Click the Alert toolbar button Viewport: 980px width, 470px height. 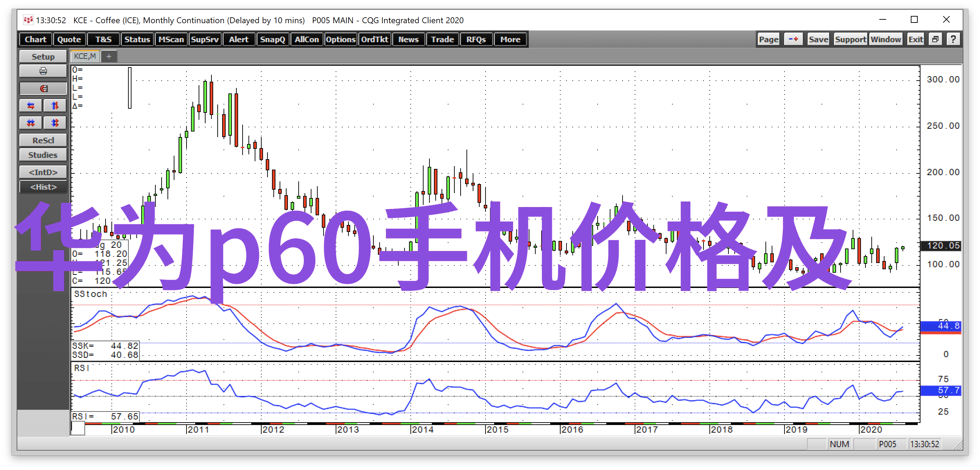tap(238, 39)
